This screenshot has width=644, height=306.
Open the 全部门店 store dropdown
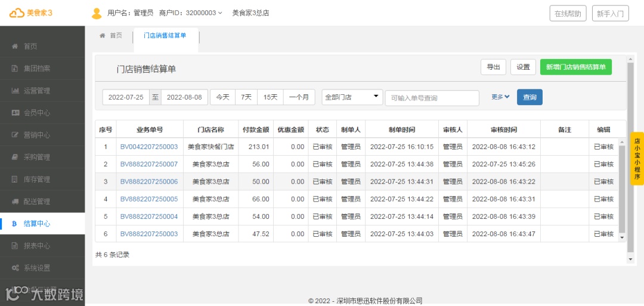(352, 97)
